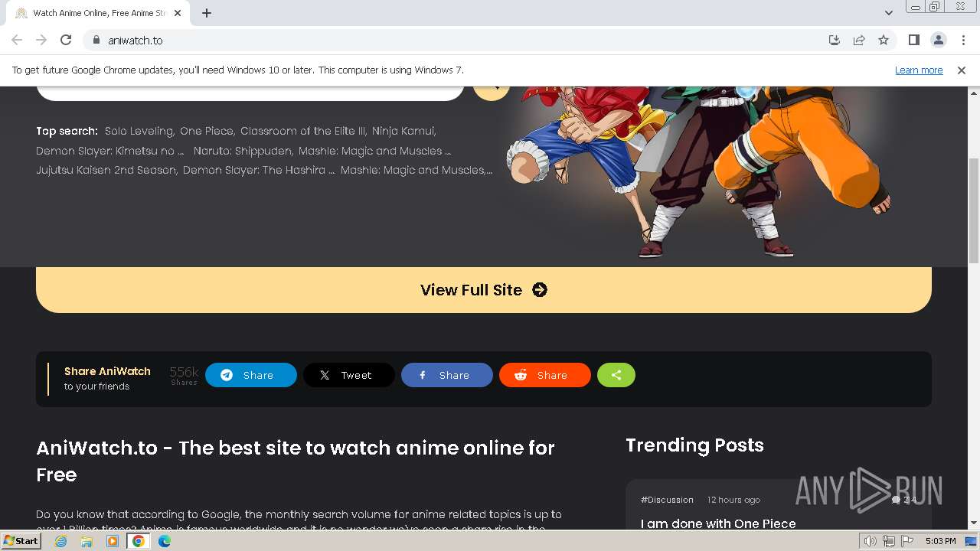980x551 pixels.
Task: Share AniWatch on Reddit button
Action: point(545,375)
